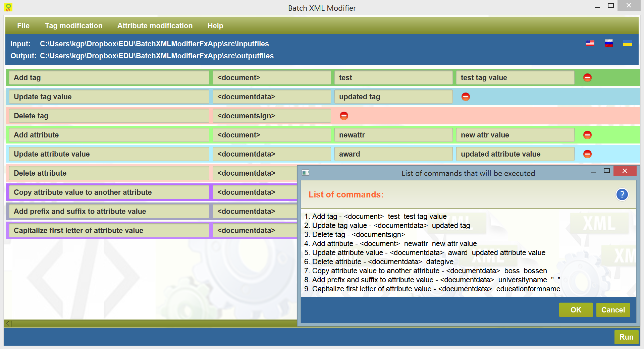Screen dimensions: 644x349
Task: Close the list of commands dialog
Action: (x=625, y=171)
